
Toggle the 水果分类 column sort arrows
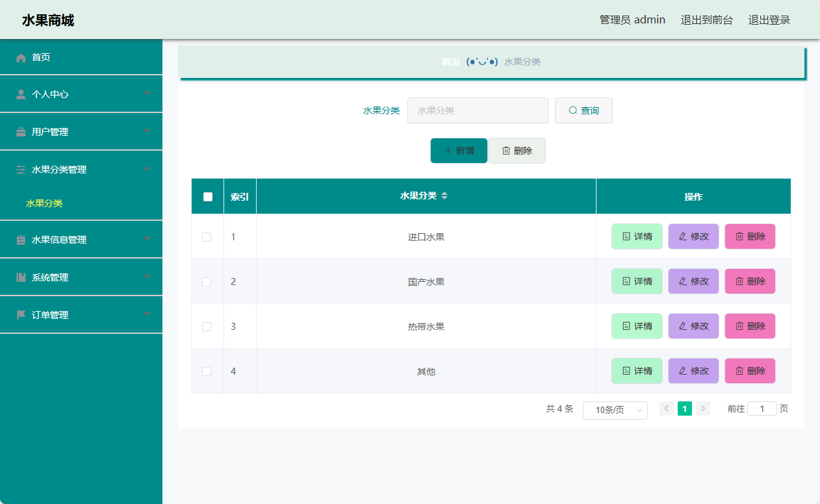pyautogui.click(x=444, y=195)
